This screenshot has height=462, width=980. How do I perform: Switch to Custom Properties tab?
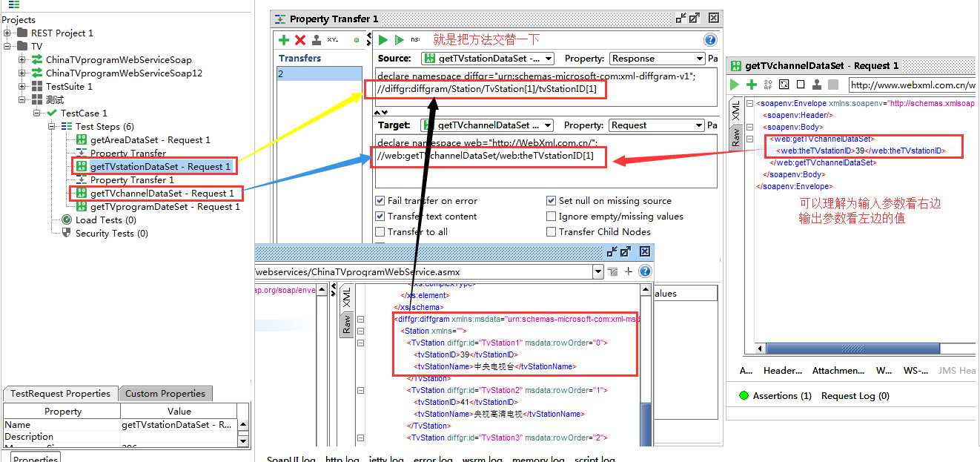pyautogui.click(x=165, y=394)
